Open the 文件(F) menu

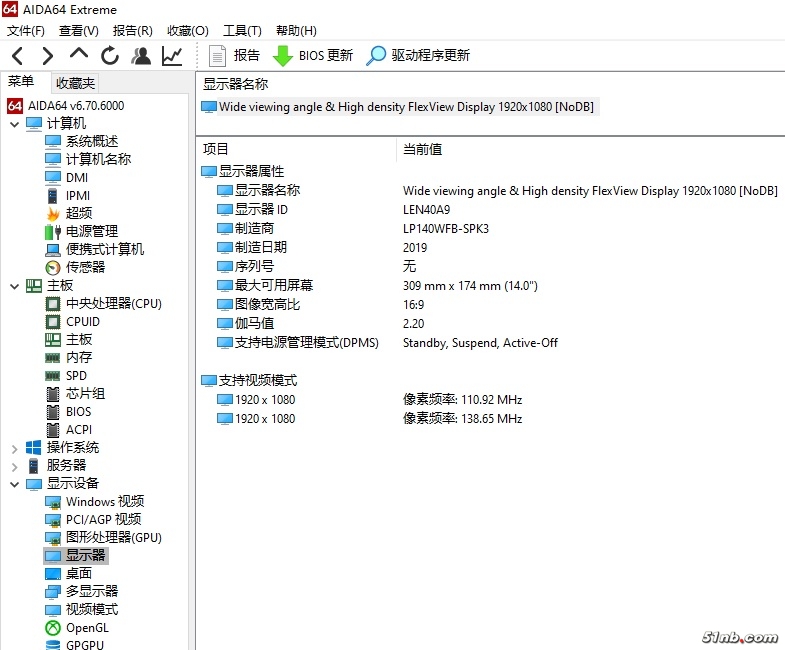tap(26, 31)
